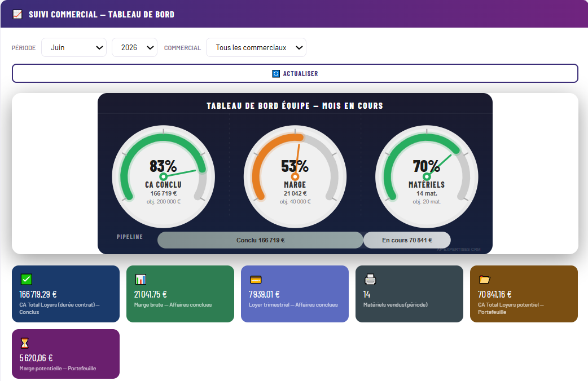The height and width of the screenshot is (381, 588).
Task: Click the Conclu 166 719 € pipeline bar
Action: (260, 240)
